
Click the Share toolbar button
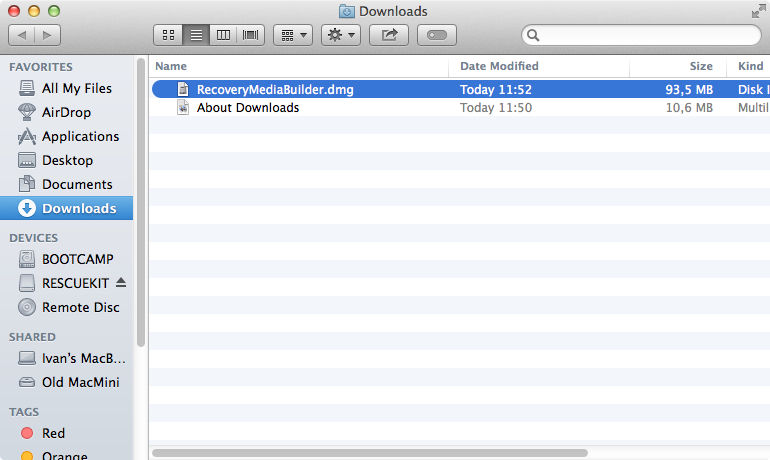(x=389, y=35)
